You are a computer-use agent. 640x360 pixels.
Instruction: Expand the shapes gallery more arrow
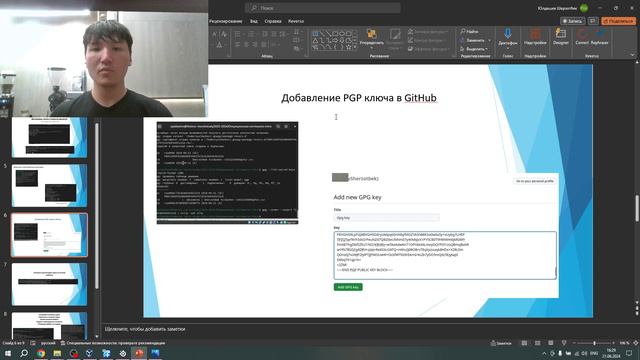coord(355,48)
